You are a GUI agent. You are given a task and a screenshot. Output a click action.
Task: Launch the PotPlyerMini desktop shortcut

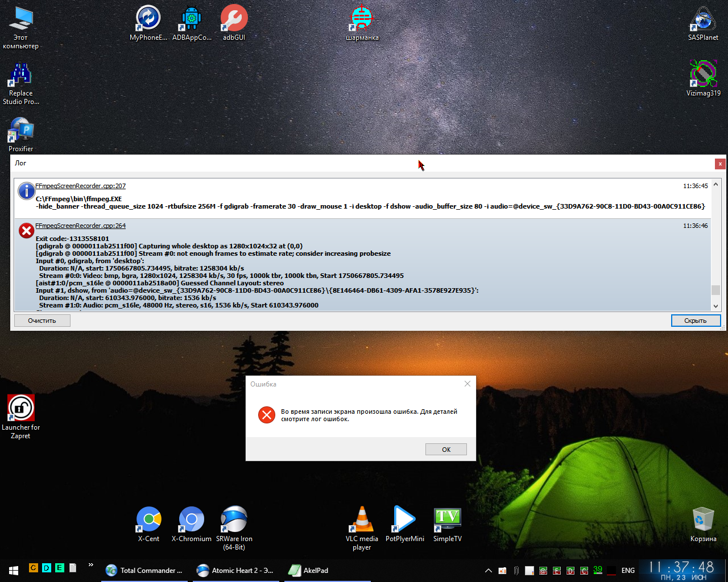coord(405,524)
